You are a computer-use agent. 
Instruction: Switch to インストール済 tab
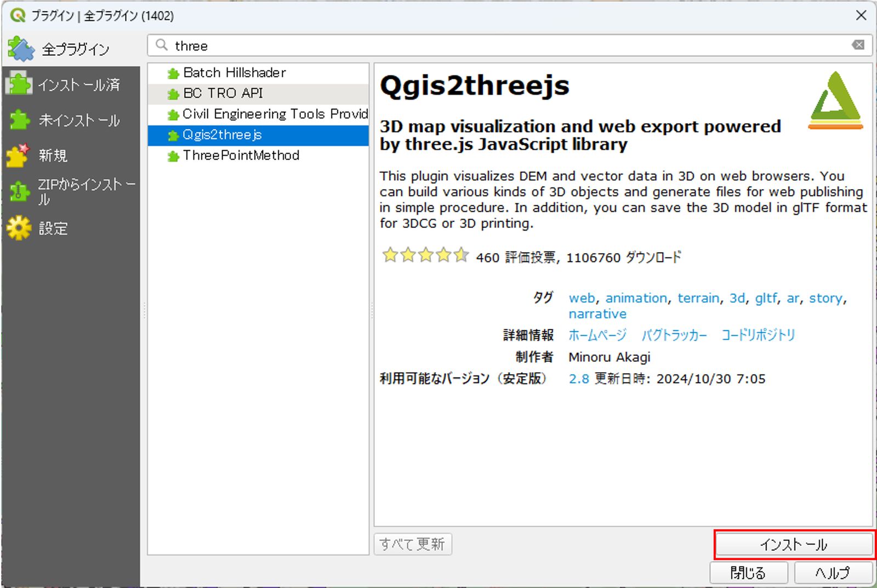click(71, 85)
